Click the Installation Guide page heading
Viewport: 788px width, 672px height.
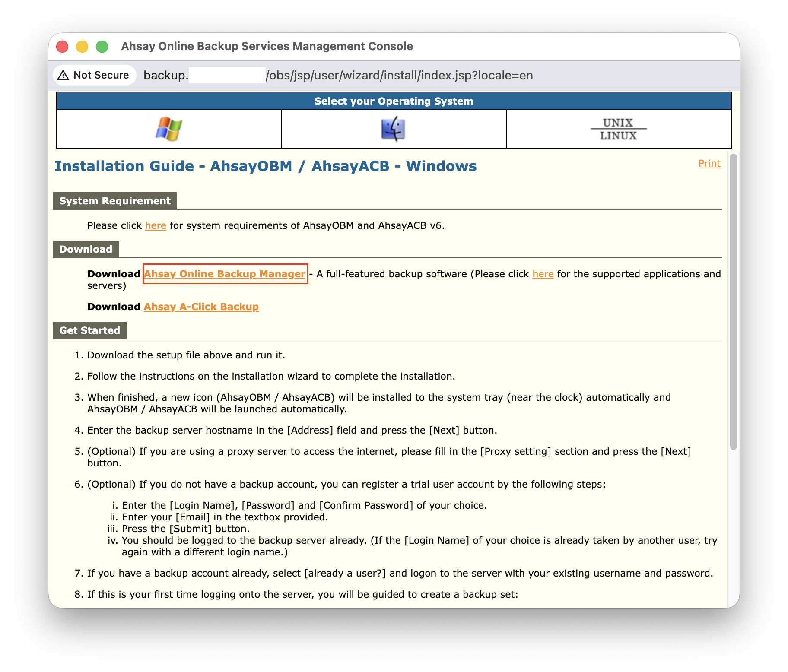tap(265, 166)
